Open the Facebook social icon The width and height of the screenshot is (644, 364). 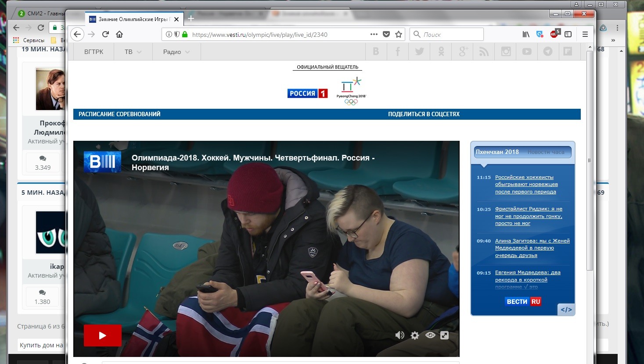click(x=398, y=52)
